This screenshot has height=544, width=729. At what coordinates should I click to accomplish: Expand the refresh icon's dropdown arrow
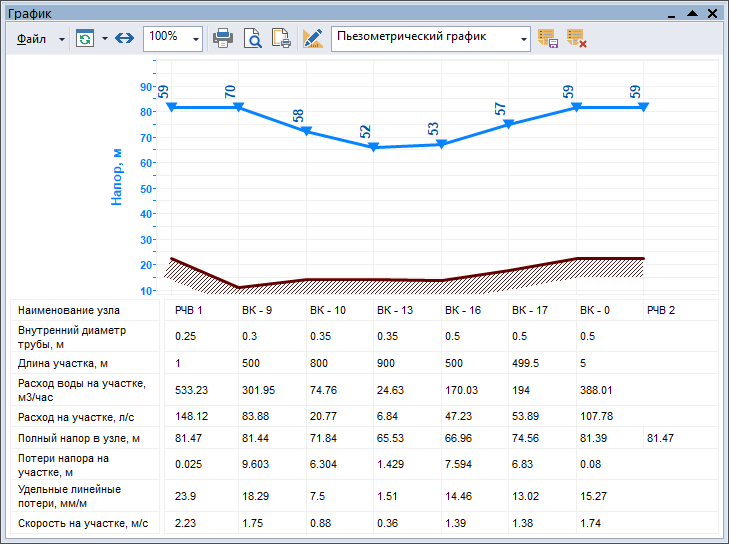pos(104,39)
